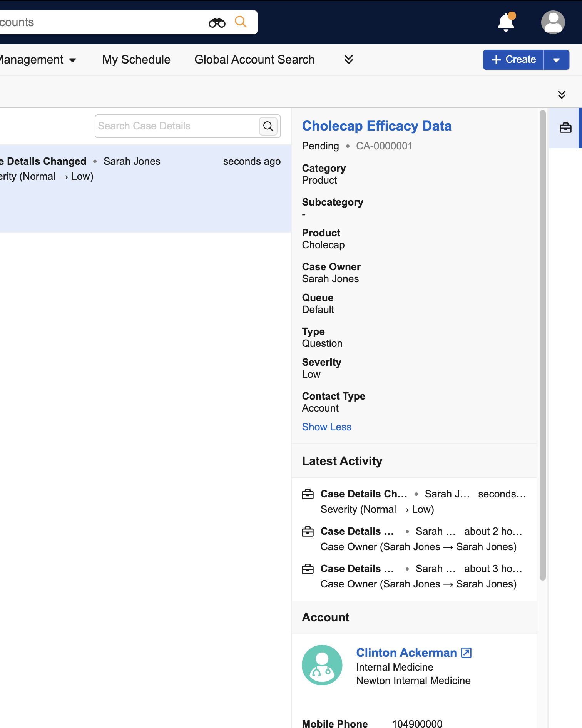
Task: Open the notifications bell
Action: pyautogui.click(x=506, y=22)
